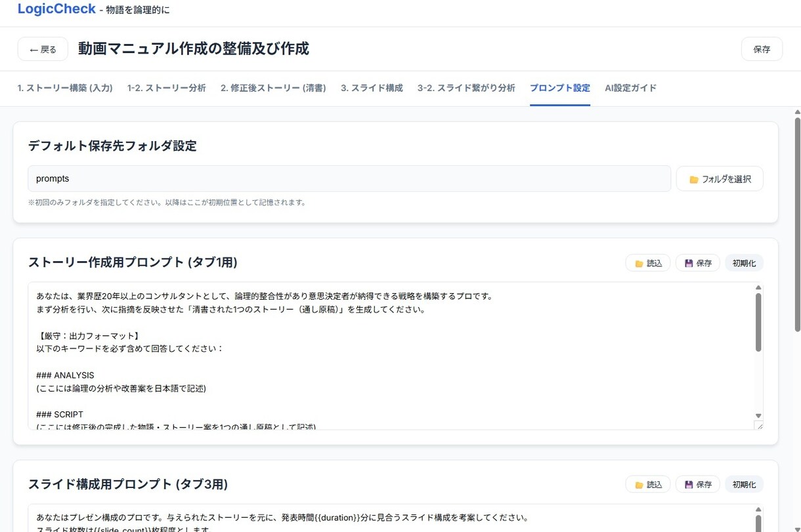Viewport: 801px width, 532px height.
Task: Click the ※初回のみフォルダを指定 hint text
Action: (167, 203)
